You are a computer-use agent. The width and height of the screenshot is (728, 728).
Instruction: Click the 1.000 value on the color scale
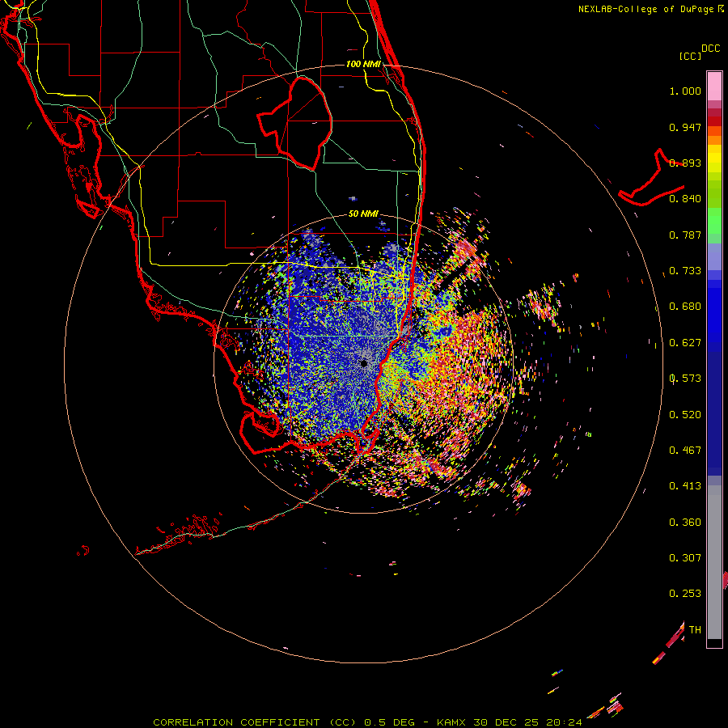pyautogui.click(x=685, y=91)
